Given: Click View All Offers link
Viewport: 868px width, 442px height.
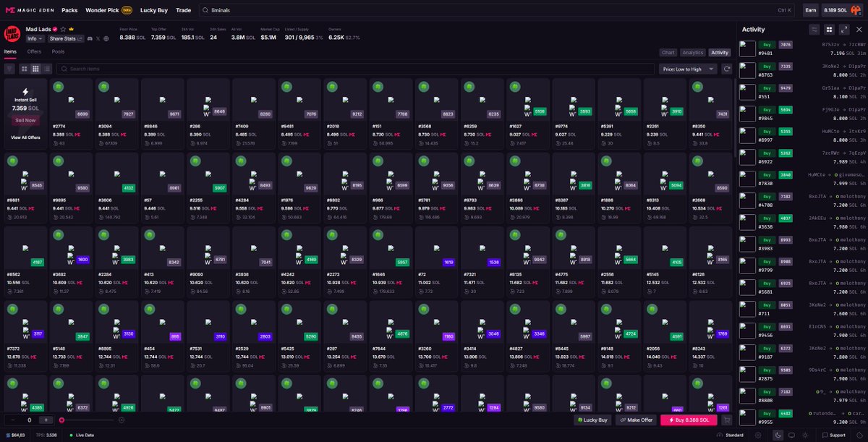Looking at the screenshot, I should click(25, 137).
